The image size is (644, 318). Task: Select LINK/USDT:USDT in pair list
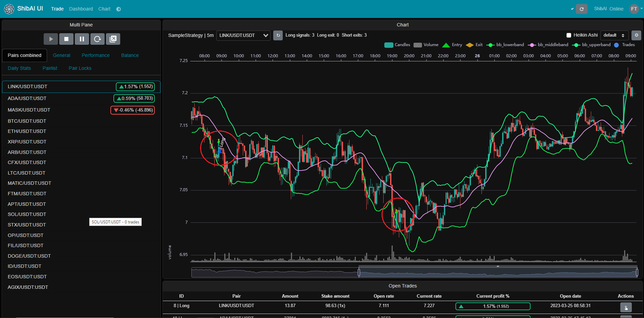(x=81, y=86)
